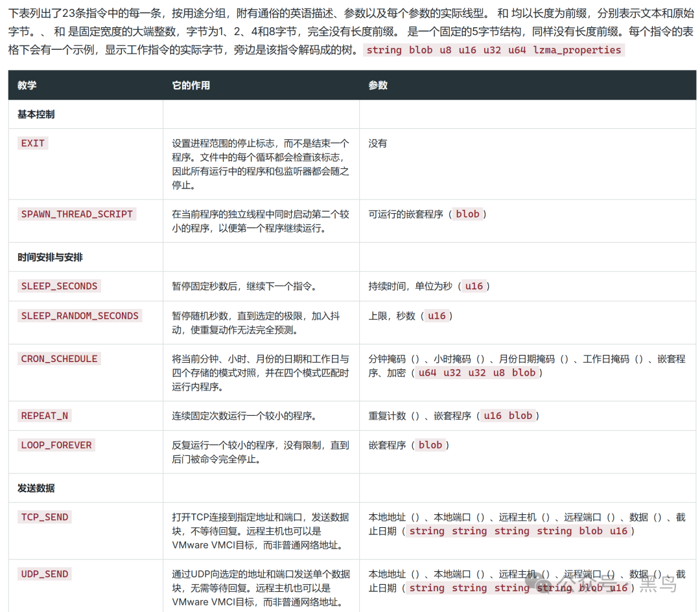Screen dimensions: 700x612
Task: Select the SPAWN_THREAD_SCRIPT code label
Action: coord(76,214)
